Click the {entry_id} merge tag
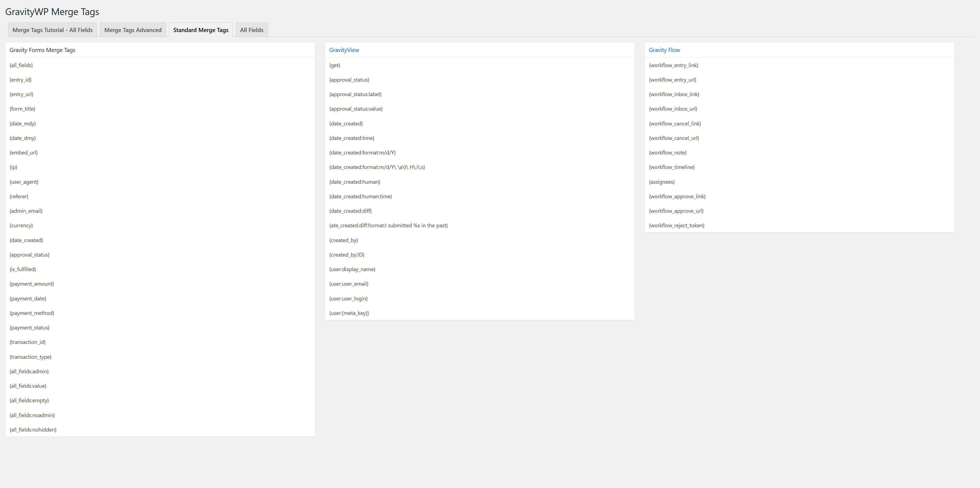The height and width of the screenshot is (488, 980). coord(21,79)
